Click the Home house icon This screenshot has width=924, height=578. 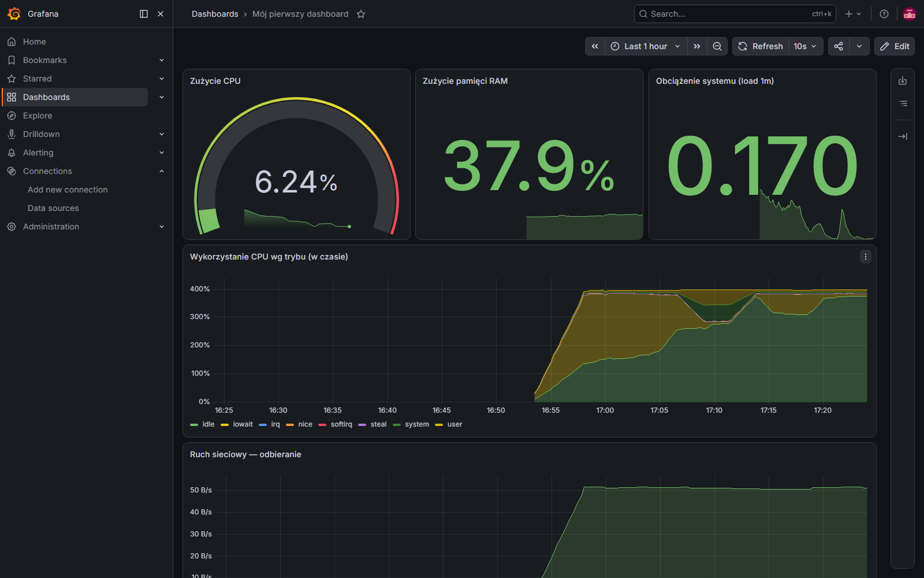click(12, 42)
